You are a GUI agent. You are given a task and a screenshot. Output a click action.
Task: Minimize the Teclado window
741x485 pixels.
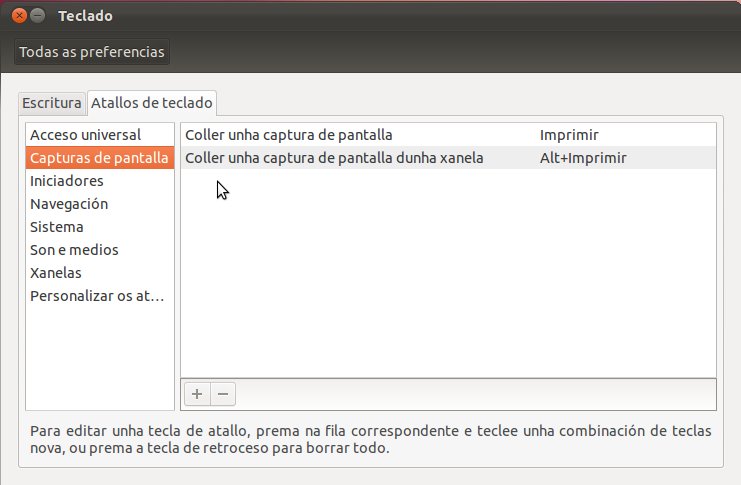(38, 16)
